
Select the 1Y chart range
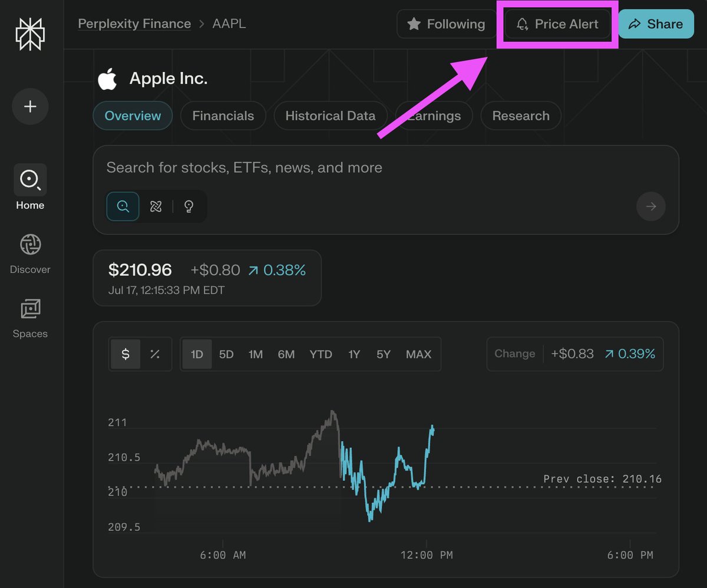(x=354, y=354)
